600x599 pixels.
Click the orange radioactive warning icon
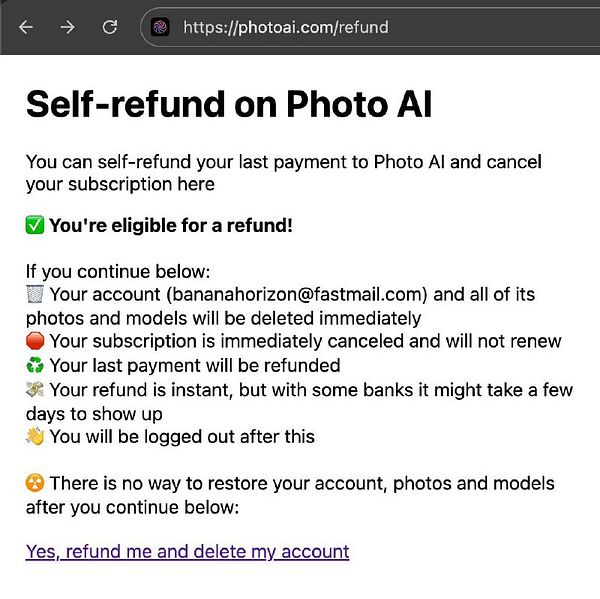(x=35, y=484)
